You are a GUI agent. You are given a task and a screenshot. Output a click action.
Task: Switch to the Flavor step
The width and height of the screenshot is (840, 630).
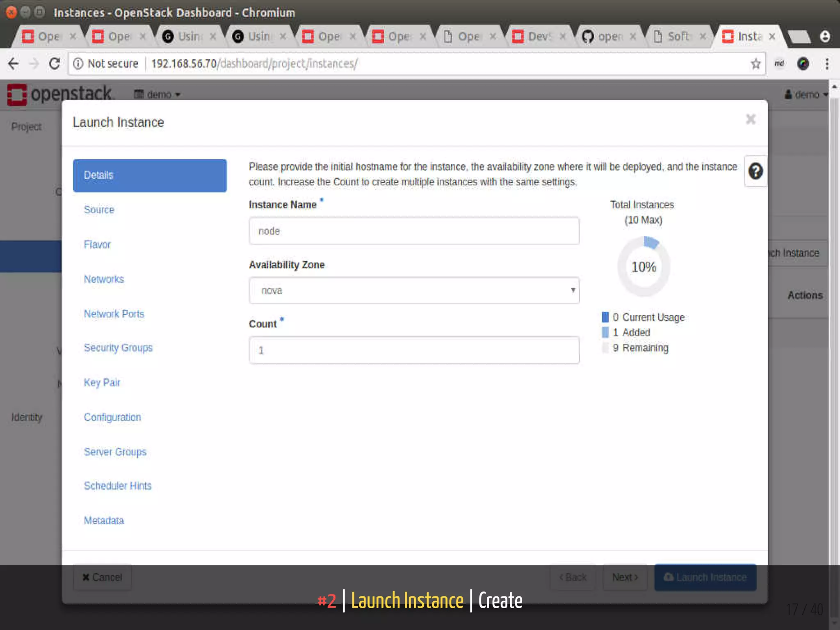tap(97, 244)
